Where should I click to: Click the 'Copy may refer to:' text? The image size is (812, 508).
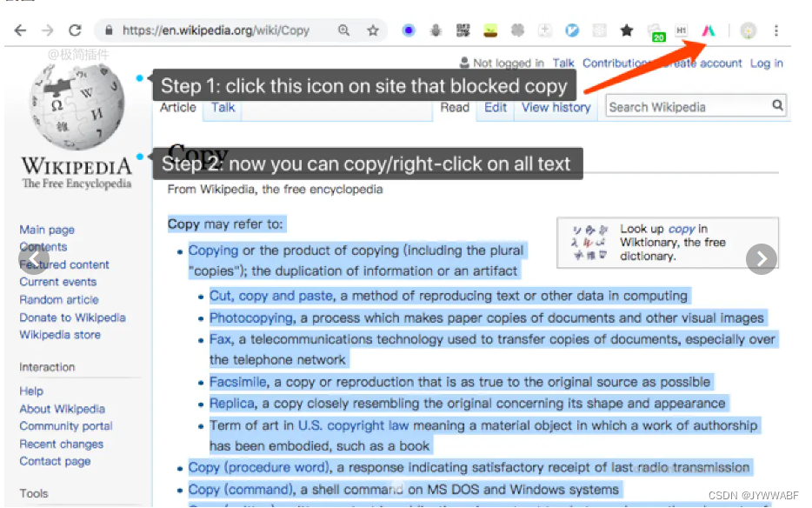[x=225, y=224]
